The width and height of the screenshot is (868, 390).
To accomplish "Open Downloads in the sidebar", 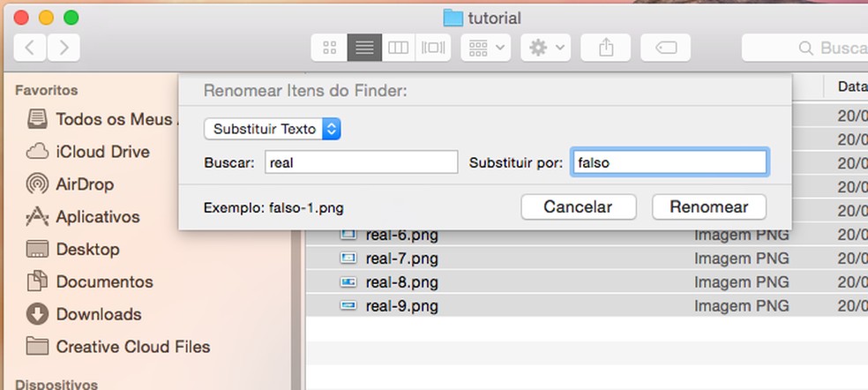I will (x=84, y=314).
